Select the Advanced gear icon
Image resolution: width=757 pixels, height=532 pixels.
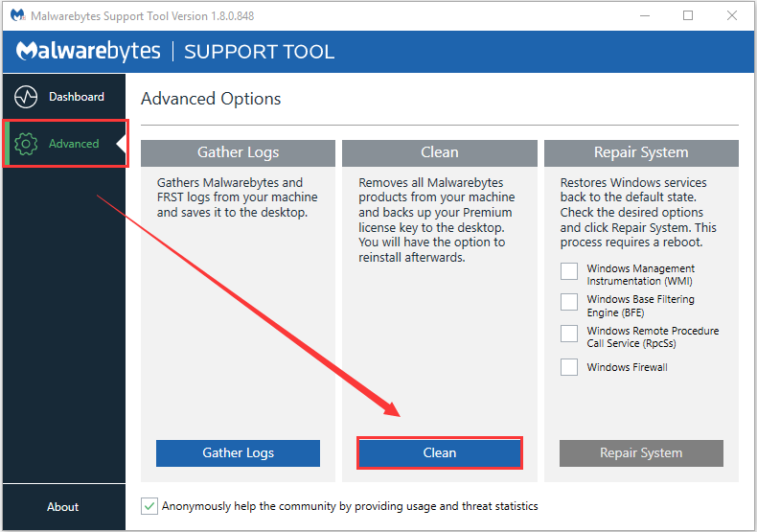[x=26, y=144]
